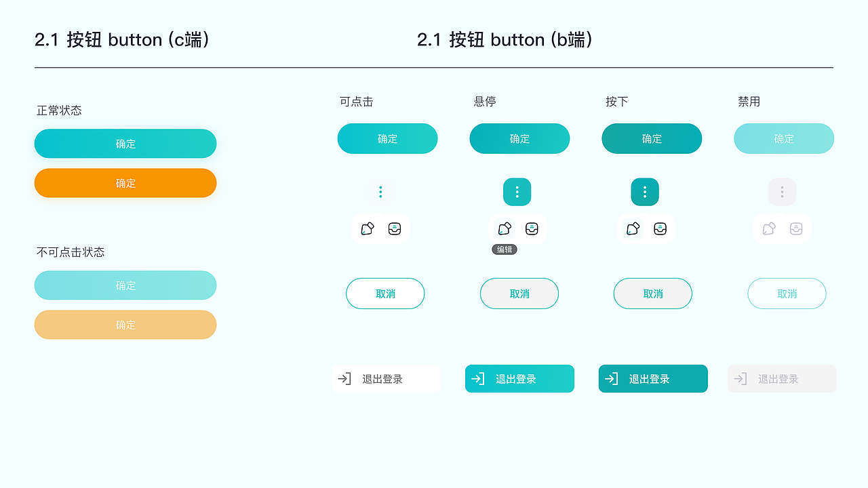Click the archive icon in the 悬停 column

(x=532, y=228)
